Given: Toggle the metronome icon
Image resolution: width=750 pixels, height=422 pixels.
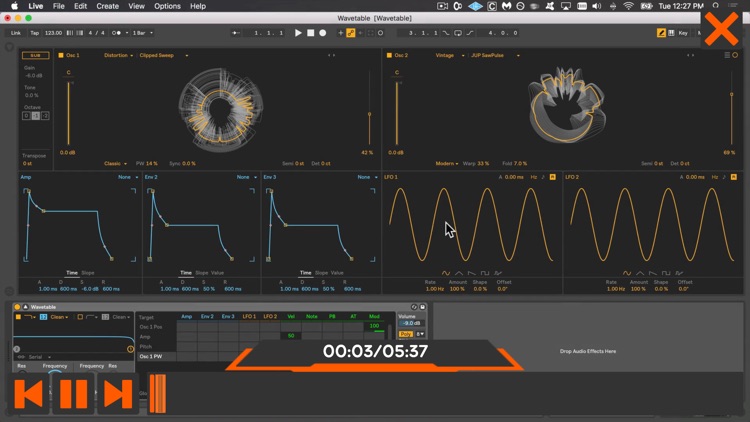Looking at the screenshot, I should click(116, 33).
